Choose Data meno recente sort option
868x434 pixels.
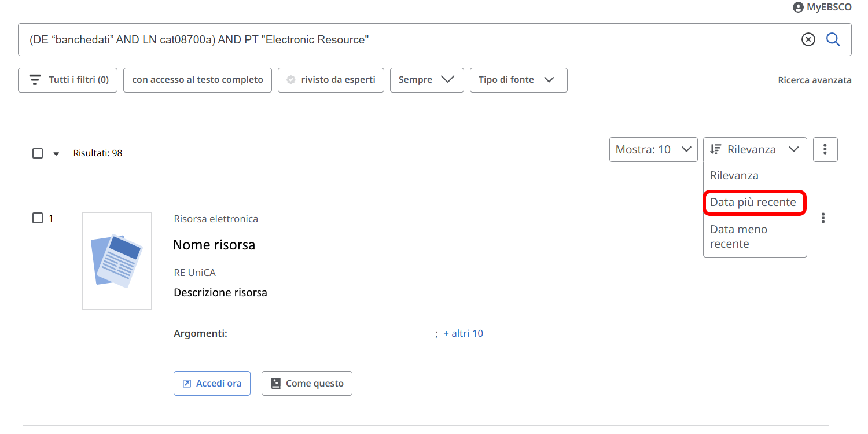point(738,236)
